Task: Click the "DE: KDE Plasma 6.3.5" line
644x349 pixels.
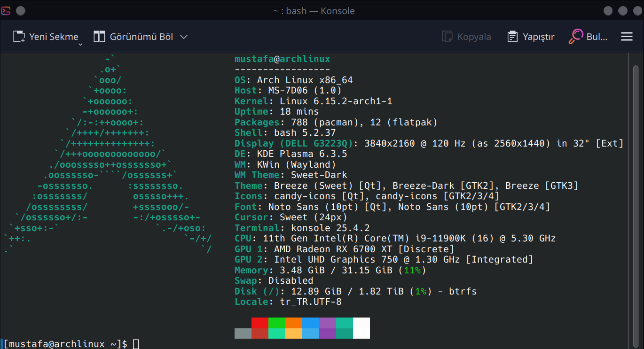Action: tap(291, 154)
